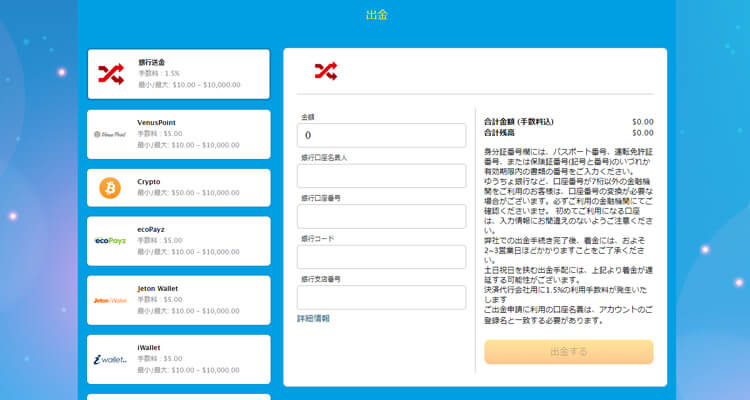The image size is (750, 400).
Task: Focus the 銀行口座名義人 input field
Action: [381, 176]
